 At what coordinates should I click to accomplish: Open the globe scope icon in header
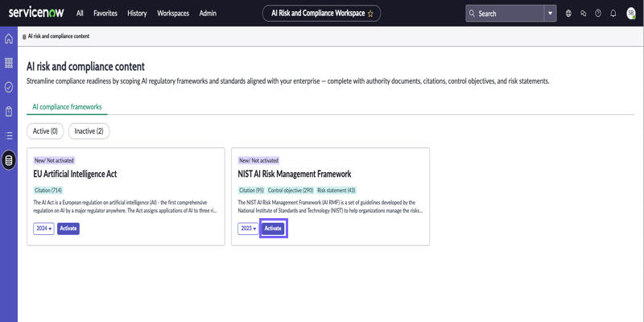568,14
